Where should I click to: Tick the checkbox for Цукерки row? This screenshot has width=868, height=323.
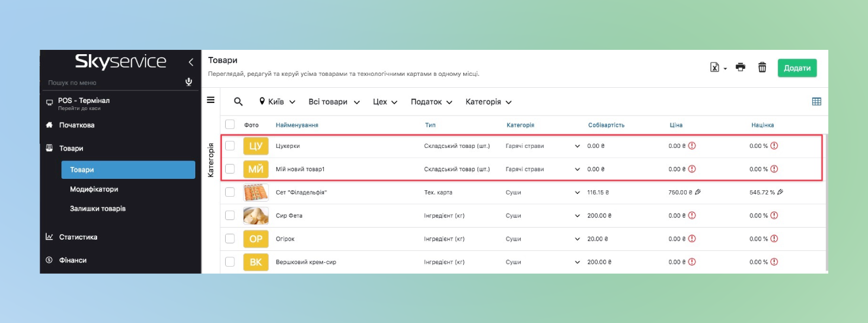tap(230, 146)
